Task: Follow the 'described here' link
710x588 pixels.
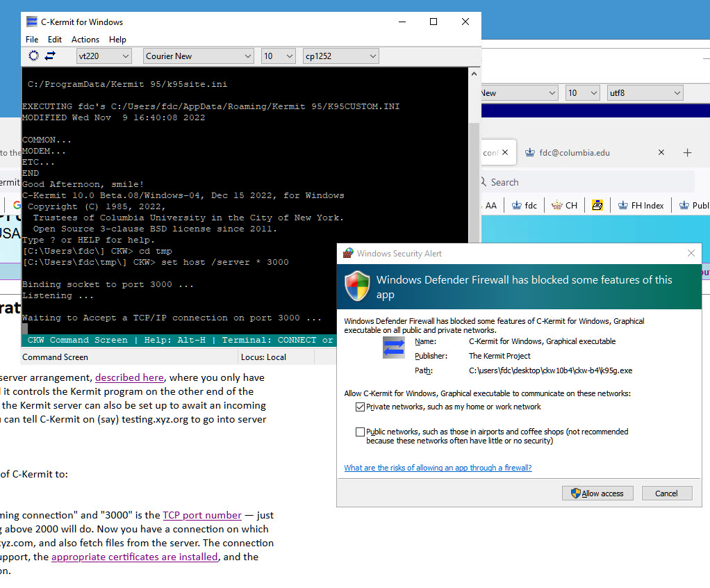Action: [129, 377]
